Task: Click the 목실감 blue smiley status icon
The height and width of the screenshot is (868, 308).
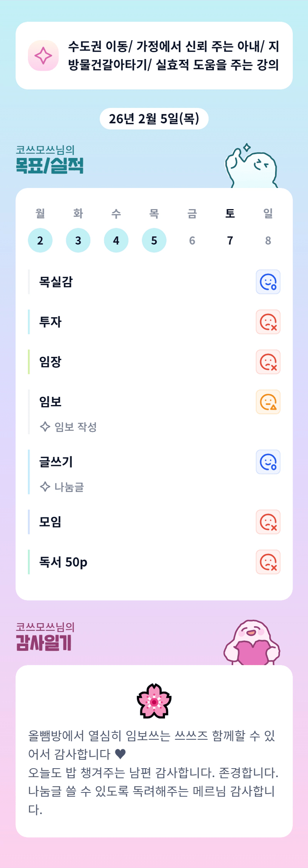Action: pyautogui.click(x=268, y=282)
